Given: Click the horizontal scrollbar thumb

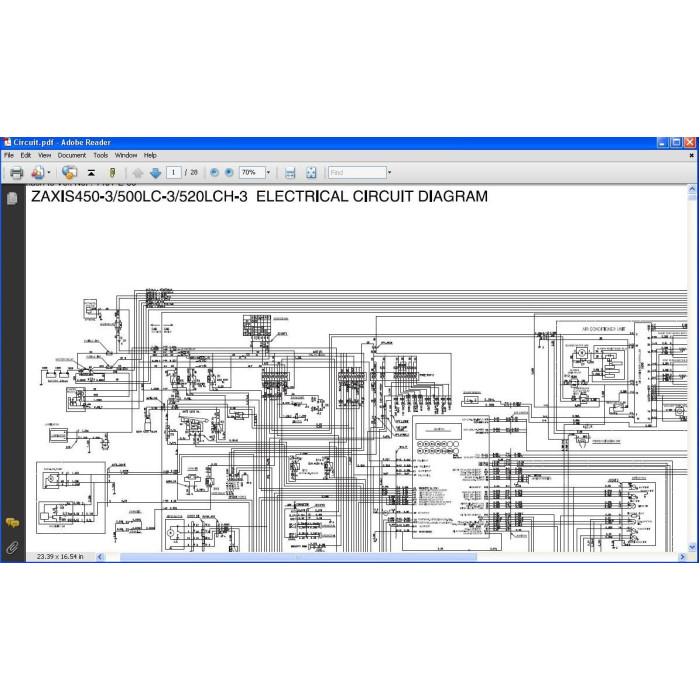Looking at the screenshot, I should [x=298, y=557].
